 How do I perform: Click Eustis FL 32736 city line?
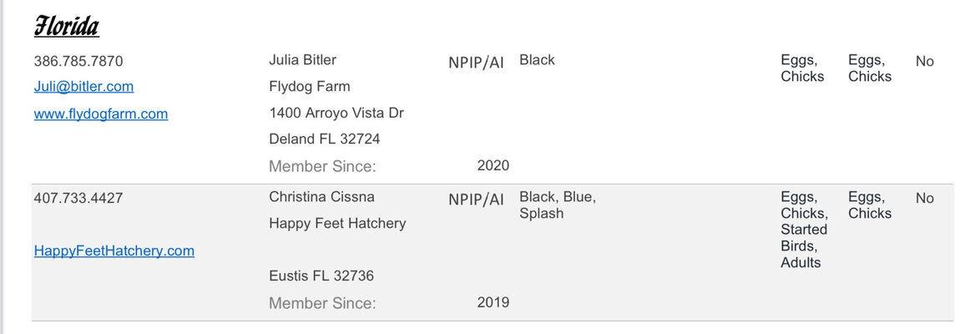coord(321,276)
